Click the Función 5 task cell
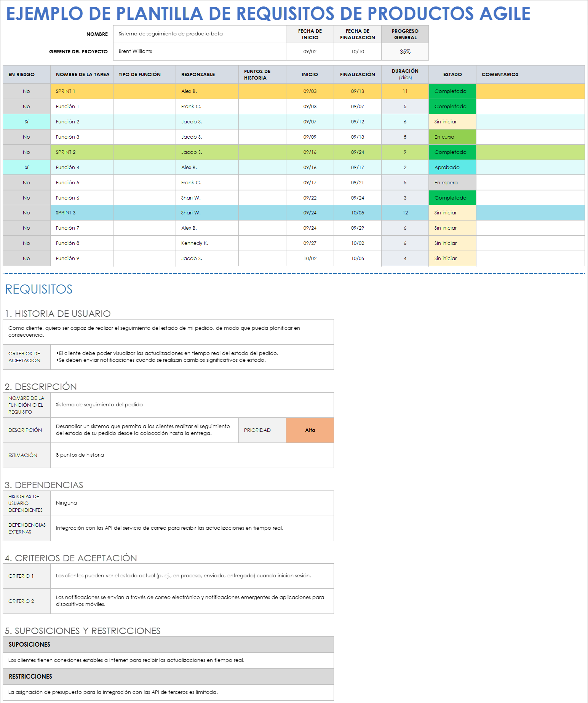Viewport: 588px width, 703px height. pos(82,183)
